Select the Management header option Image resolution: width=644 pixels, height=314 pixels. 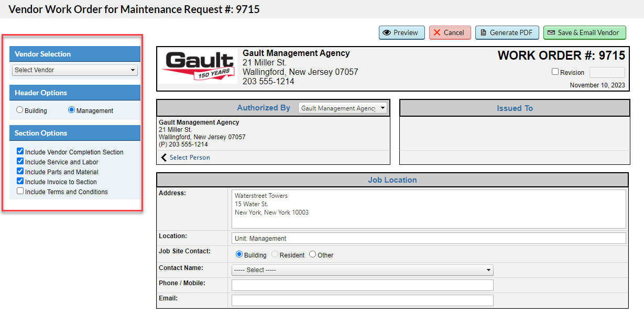72,110
